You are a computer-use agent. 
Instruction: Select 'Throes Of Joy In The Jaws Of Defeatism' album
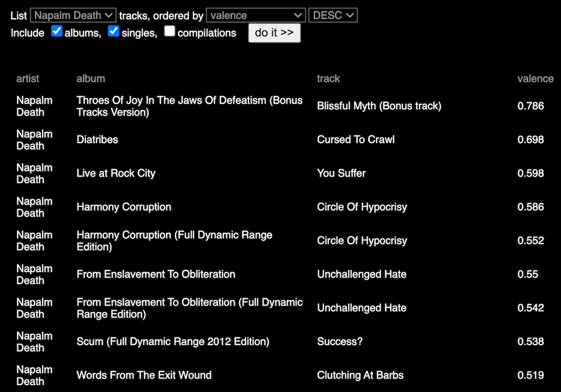coord(190,106)
